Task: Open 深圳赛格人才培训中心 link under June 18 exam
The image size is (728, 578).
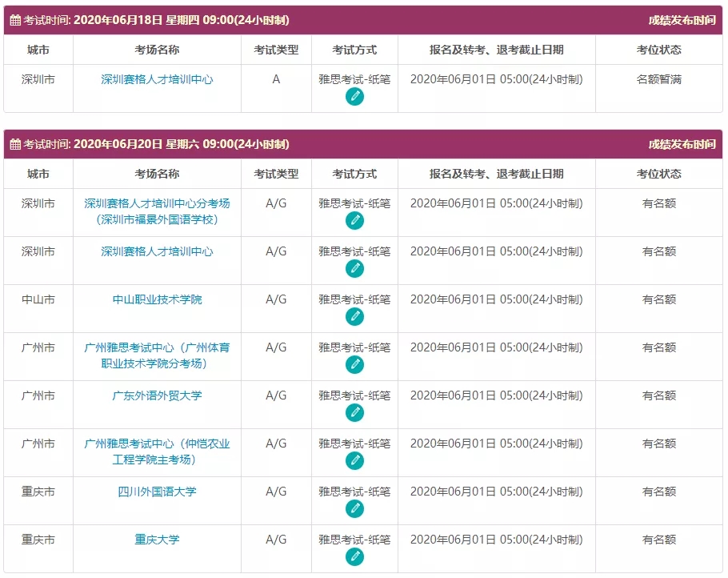Action: (157, 80)
